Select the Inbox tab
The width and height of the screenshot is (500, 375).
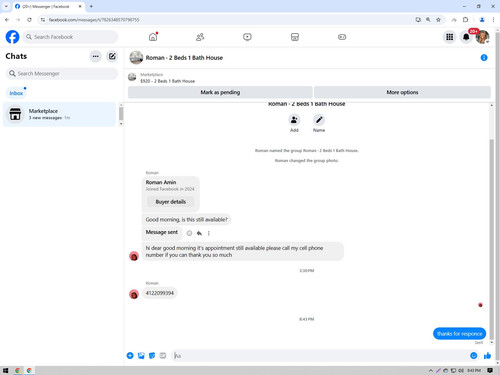pyautogui.click(x=16, y=93)
